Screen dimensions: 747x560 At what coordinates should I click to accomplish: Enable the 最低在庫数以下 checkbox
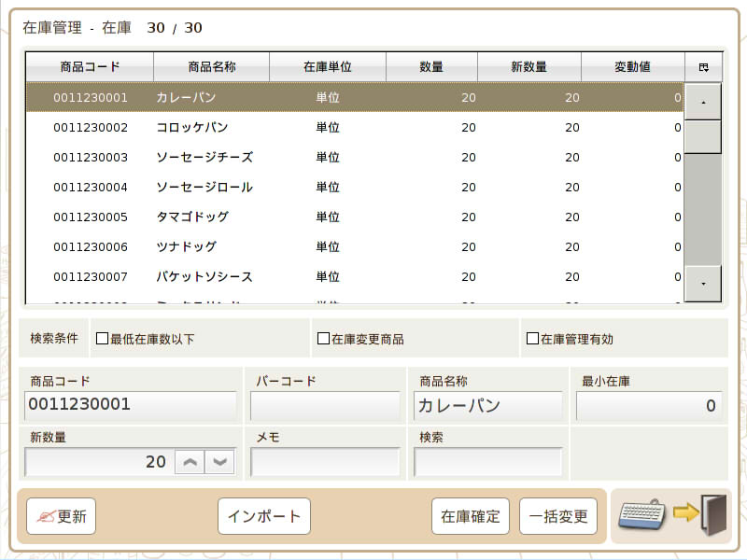point(103,339)
